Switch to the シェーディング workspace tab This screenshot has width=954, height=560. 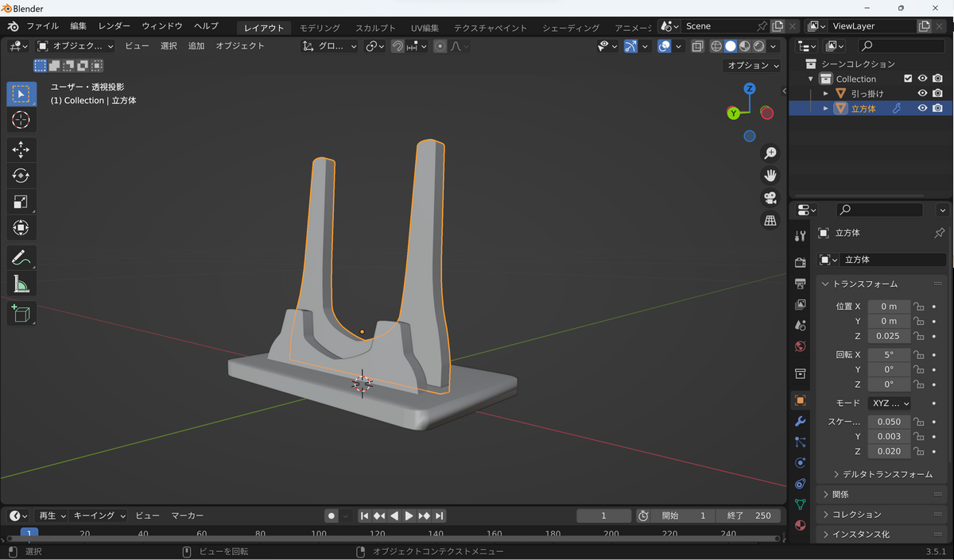tap(571, 28)
